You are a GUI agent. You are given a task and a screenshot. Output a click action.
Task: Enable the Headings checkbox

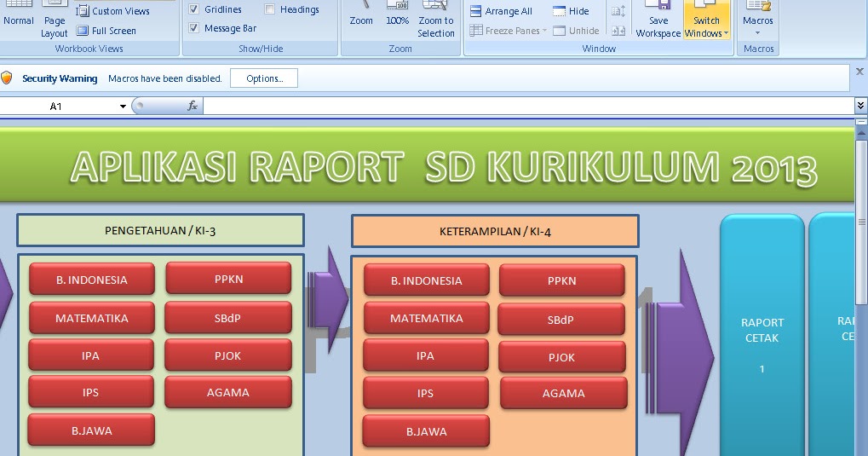click(x=269, y=9)
